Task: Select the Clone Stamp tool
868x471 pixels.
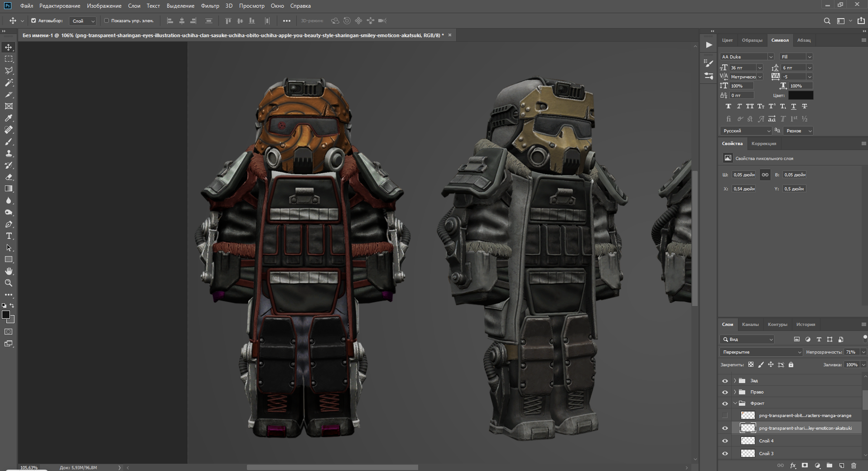Action: (9, 153)
